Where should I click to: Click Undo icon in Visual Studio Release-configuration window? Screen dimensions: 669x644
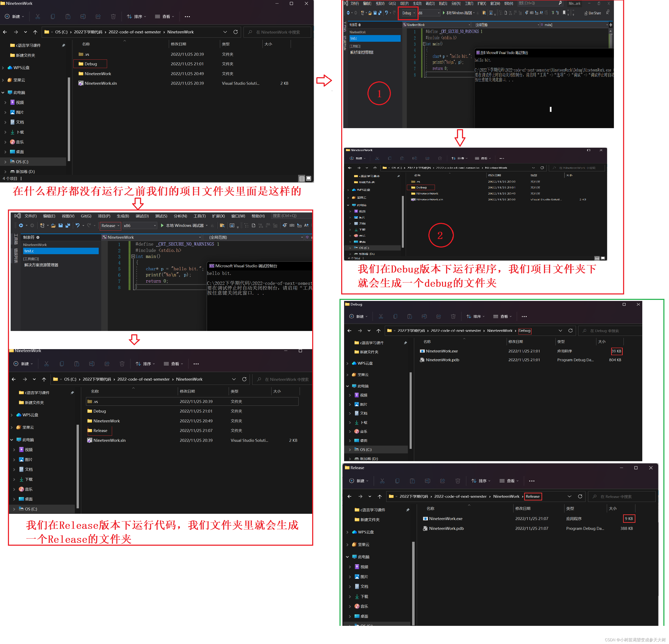click(x=77, y=226)
